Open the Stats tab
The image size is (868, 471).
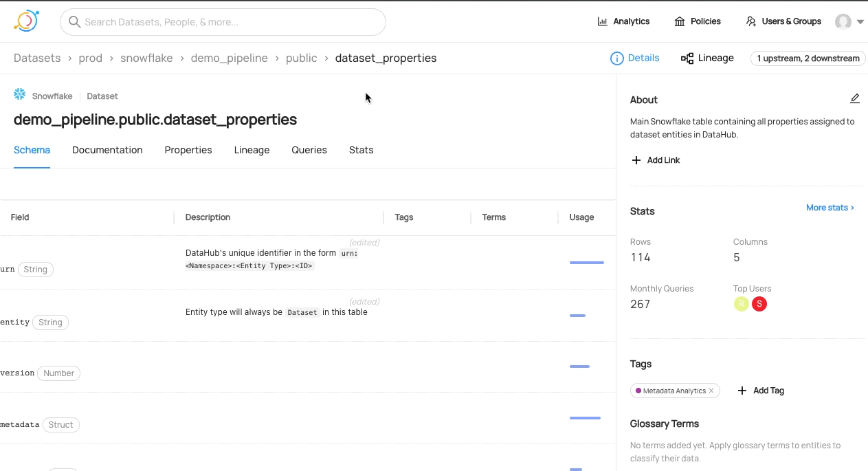coord(361,150)
